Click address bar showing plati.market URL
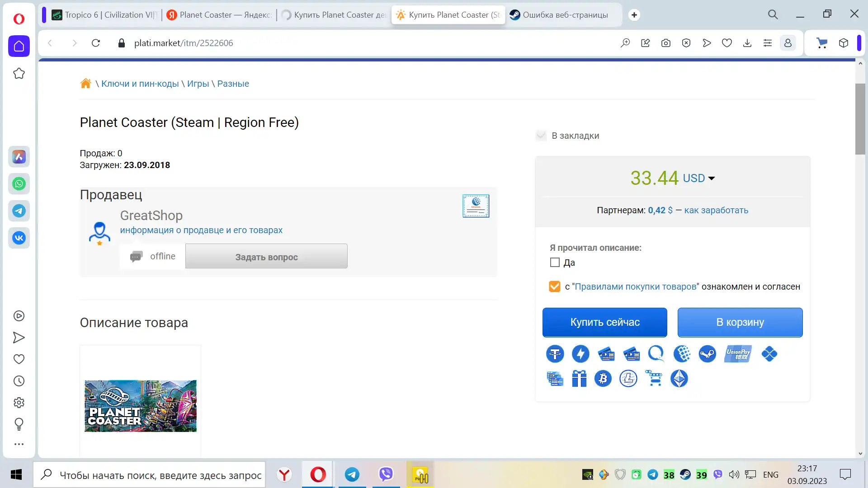 (x=184, y=43)
